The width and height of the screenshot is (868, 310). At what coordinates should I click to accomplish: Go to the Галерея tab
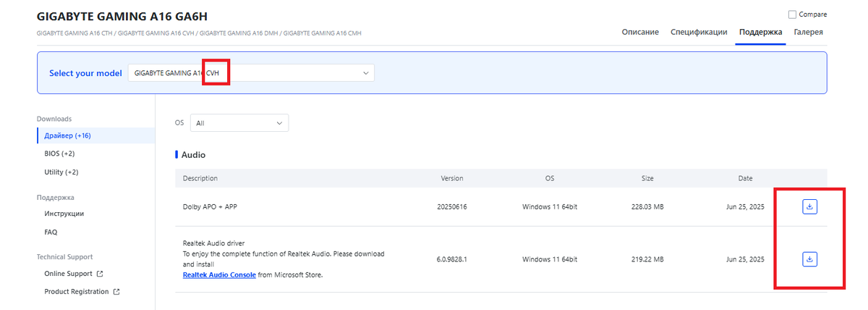808,32
